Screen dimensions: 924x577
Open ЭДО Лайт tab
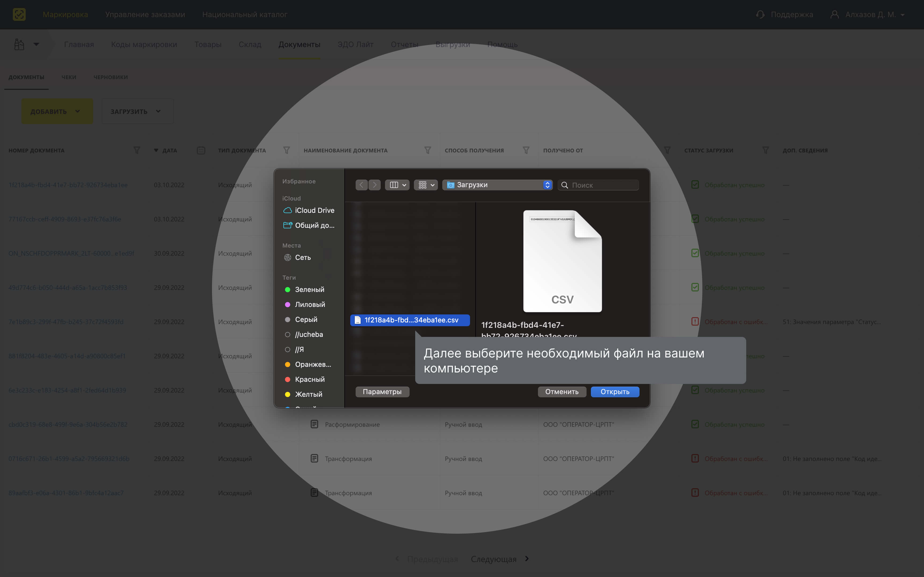coord(355,44)
